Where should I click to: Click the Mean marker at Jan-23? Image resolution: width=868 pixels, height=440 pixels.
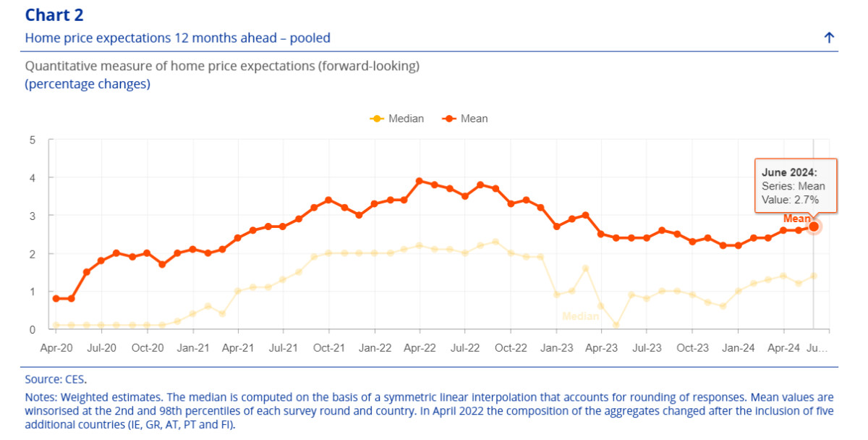pyautogui.click(x=556, y=227)
